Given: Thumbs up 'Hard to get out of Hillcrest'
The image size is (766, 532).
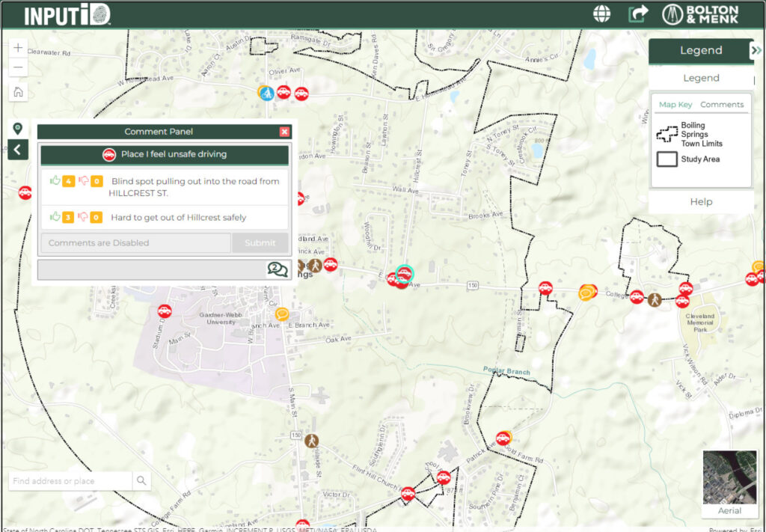Looking at the screenshot, I should pyautogui.click(x=55, y=217).
